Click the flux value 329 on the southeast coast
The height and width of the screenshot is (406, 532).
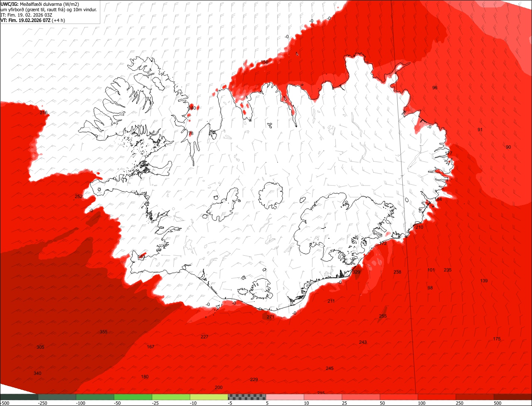point(357,272)
